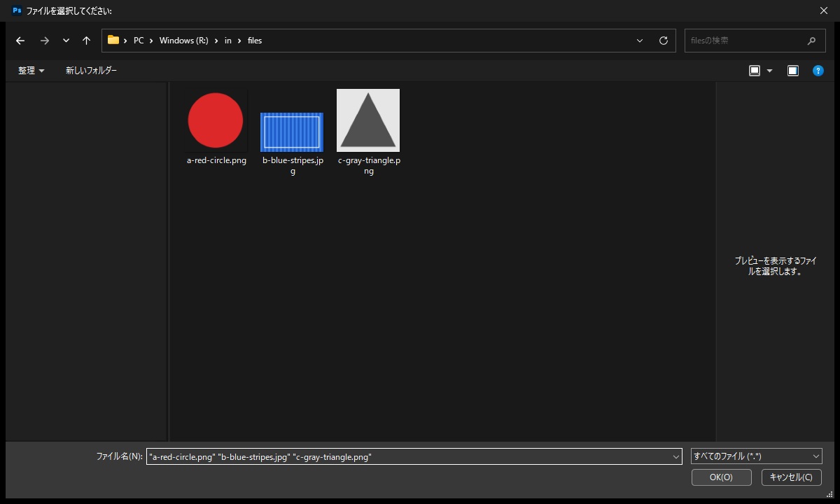Click the b-blue-stripes.jpg file name
This screenshot has height=504, width=840.
click(x=293, y=166)
